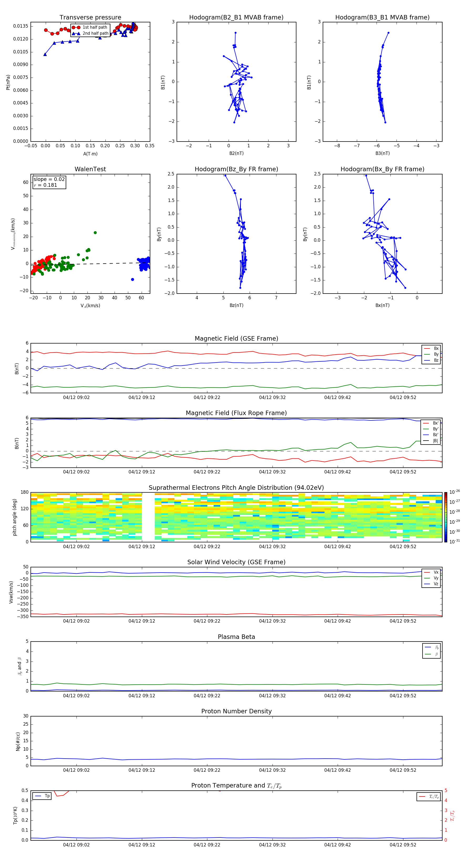The image size is (473, 868).
Task: Click the 'Pt(nPa)' y-axis label
Action: [8, 82]
